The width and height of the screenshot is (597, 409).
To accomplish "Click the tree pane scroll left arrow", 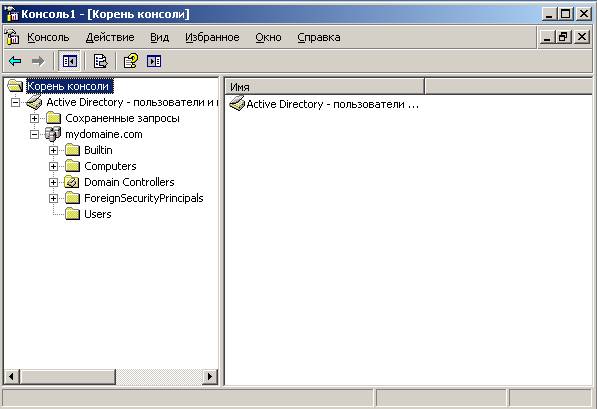I will coord(11,377).
